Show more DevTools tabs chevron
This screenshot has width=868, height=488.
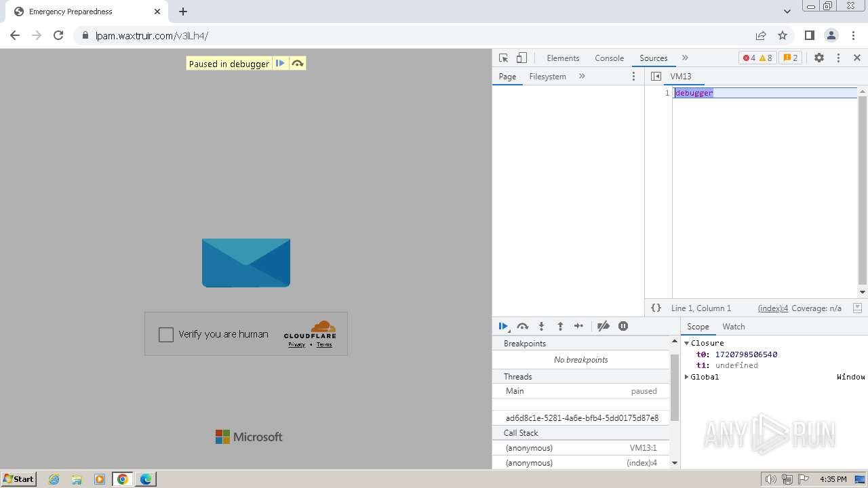click(x=685, y=58)
